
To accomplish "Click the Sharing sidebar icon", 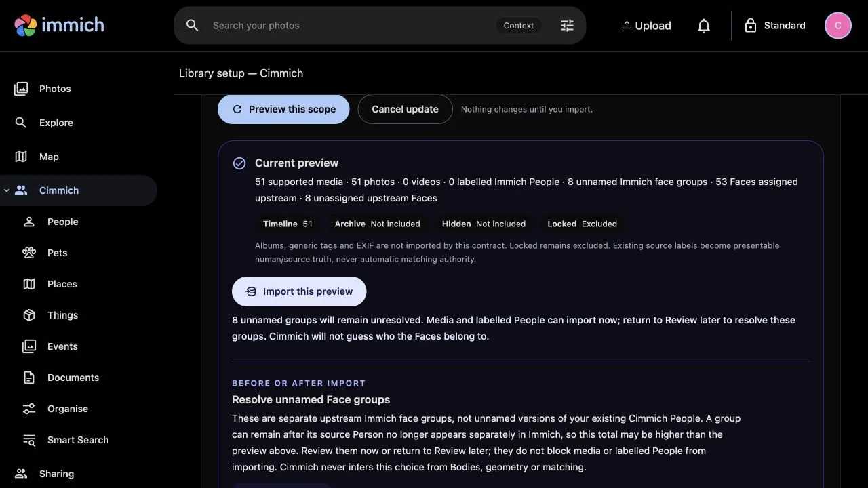I will click(x=21, y=474).
